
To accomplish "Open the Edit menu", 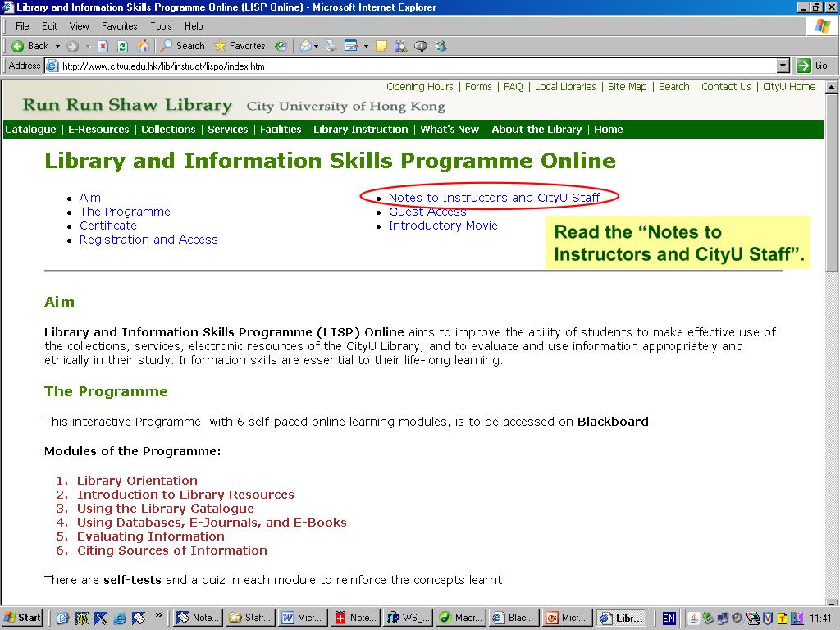I will pyautogui.click(x=49, y=26).
